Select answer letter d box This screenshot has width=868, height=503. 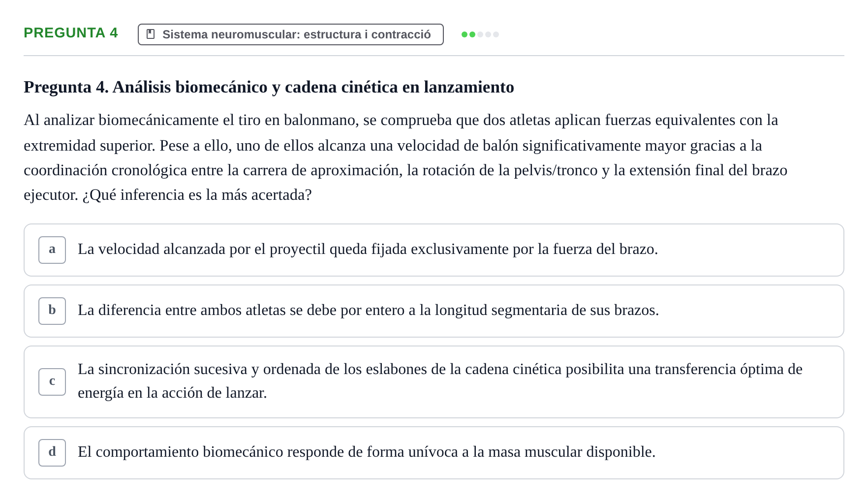click(x=52, y=453)
